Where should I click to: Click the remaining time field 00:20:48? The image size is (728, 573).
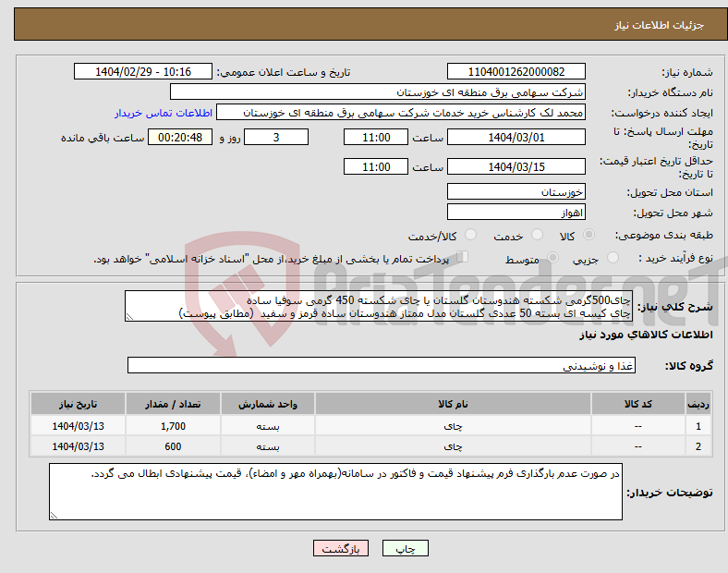[180, 138]
